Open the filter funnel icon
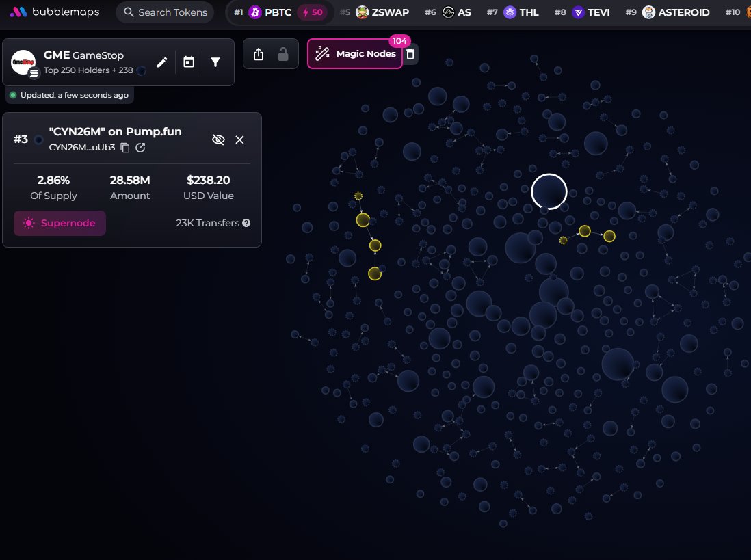Viewport: 751px width, 560px height. click(215, 62)
